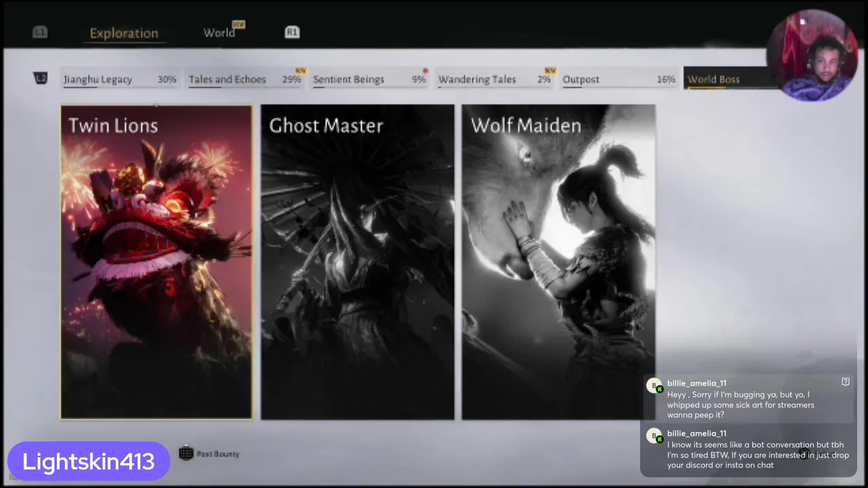This screenshot has height=488, width=868.
Task: Select the Tales and Echoes category
Action: pos(245,79)
